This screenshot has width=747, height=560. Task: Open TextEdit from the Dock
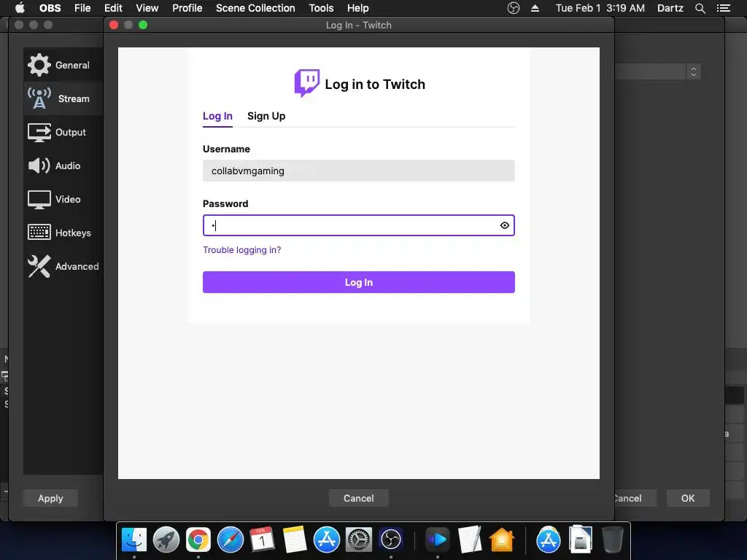tap(470, 540)
